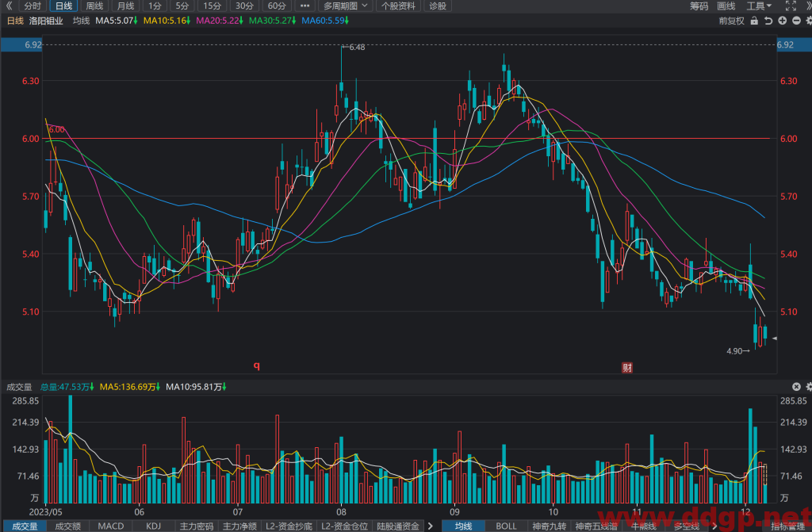Click the fullscreen expand icon

coord(791,6)
